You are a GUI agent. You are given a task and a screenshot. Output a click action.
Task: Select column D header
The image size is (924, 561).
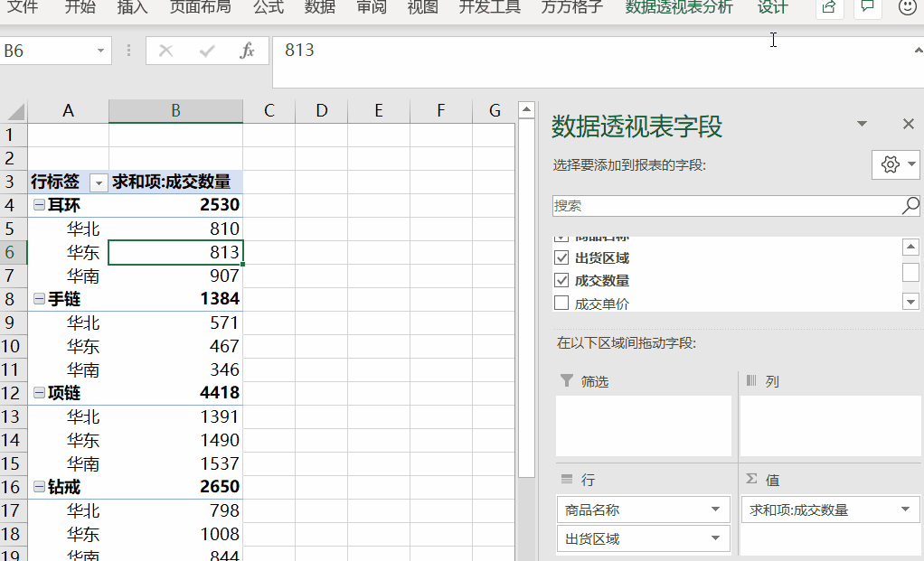coord(321,111)
